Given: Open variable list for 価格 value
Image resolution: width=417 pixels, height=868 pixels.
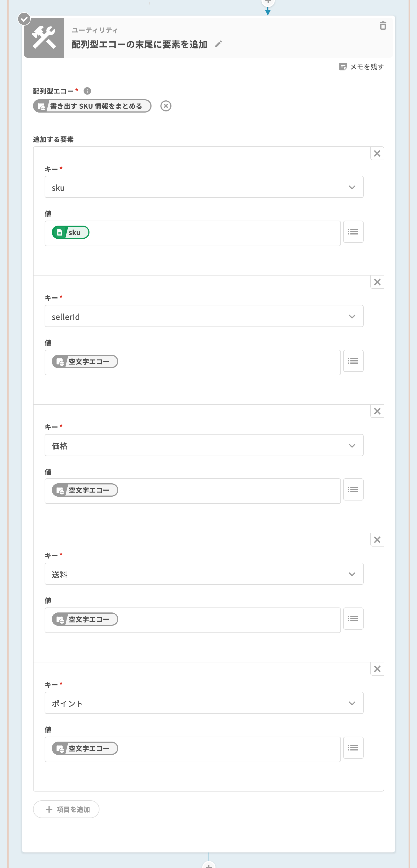Looking at the screenshot, I should (x=353, y=490).
